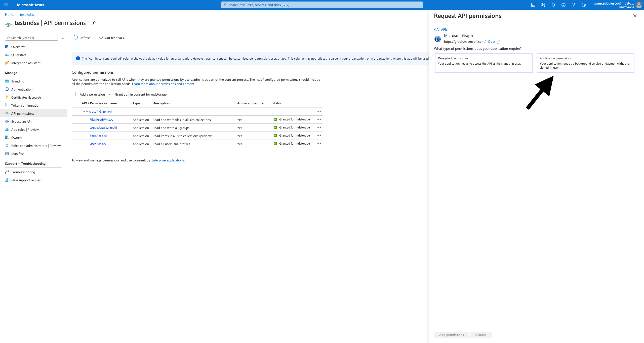The image size is (644, 343).
Task: Open the notifications bell
Action: tap(553, 5)
